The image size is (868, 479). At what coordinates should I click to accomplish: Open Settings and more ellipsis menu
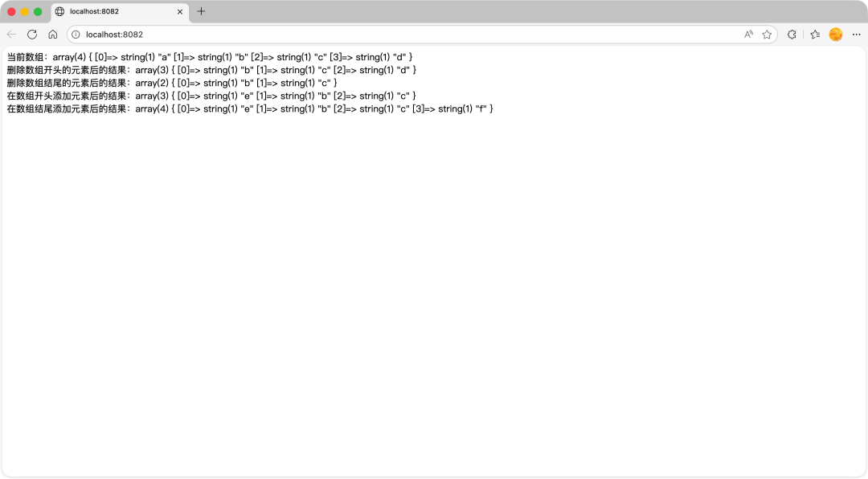(857, 35)
